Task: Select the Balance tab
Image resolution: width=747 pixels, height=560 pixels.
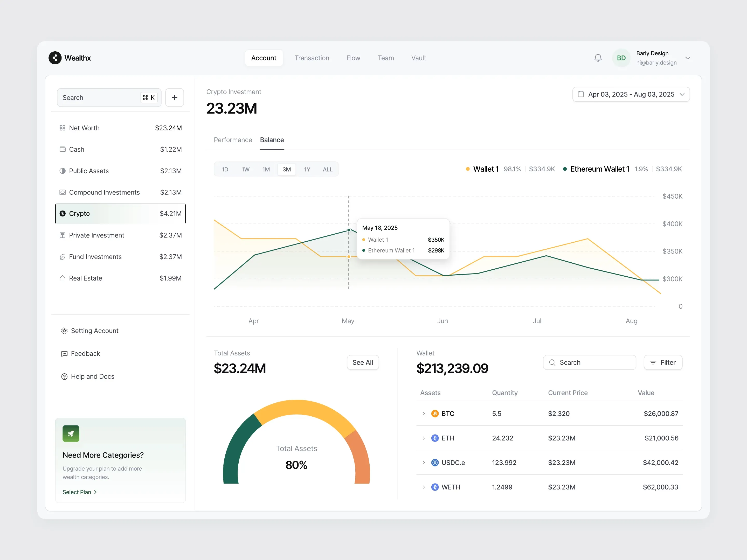Action: tap(272, 140)
